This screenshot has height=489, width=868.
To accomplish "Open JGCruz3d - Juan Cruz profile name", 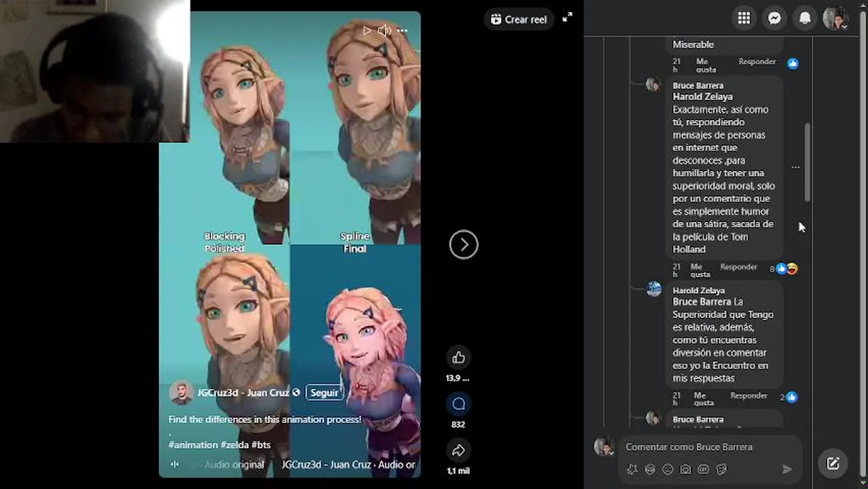I will (243, 393).
